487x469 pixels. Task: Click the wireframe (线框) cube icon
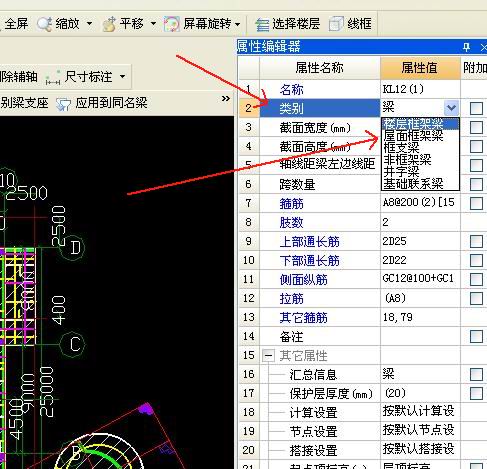pos(336,24)
